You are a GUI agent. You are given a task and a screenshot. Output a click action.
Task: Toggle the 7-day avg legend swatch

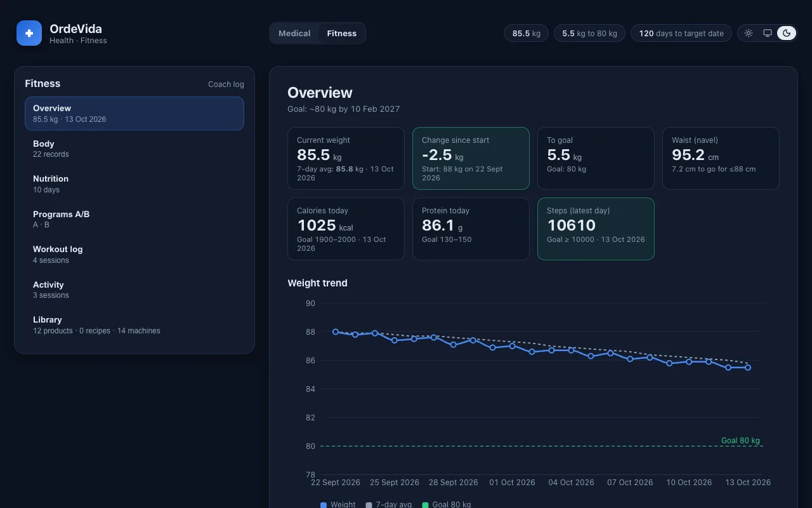pyautogui.click(x=369, y=505)
